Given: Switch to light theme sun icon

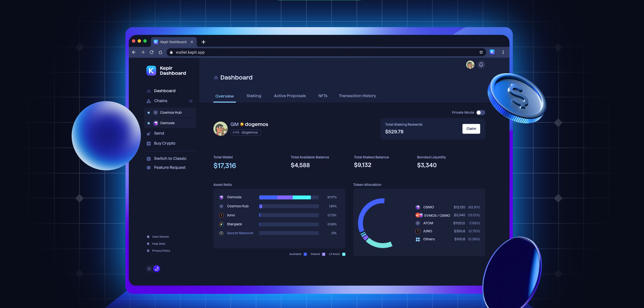Looking at the screenshot, I should point(149,269).
